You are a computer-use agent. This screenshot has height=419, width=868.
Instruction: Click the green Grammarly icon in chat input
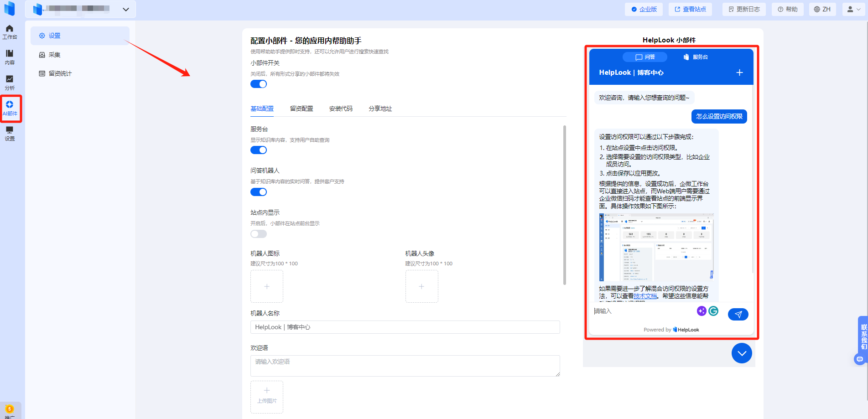713,311
